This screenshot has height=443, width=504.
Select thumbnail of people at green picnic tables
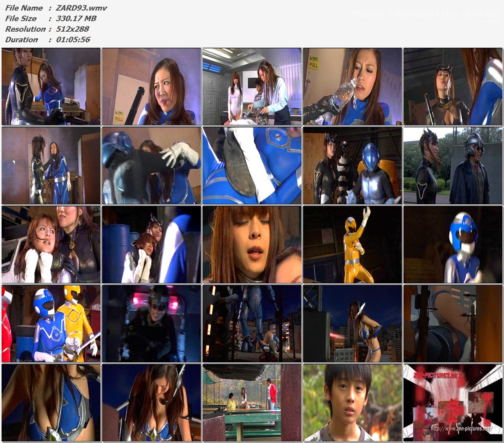pos(252,403)
